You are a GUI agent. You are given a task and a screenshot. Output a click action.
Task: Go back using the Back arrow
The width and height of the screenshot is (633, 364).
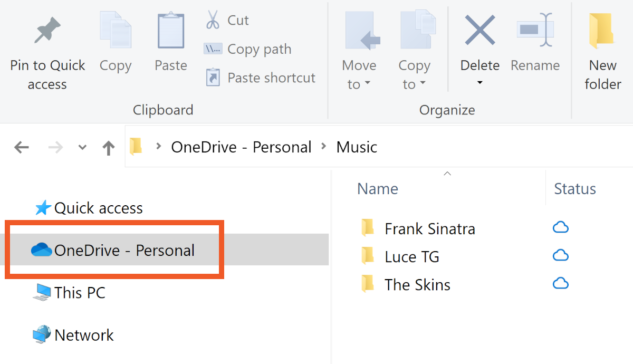[22, 147]
